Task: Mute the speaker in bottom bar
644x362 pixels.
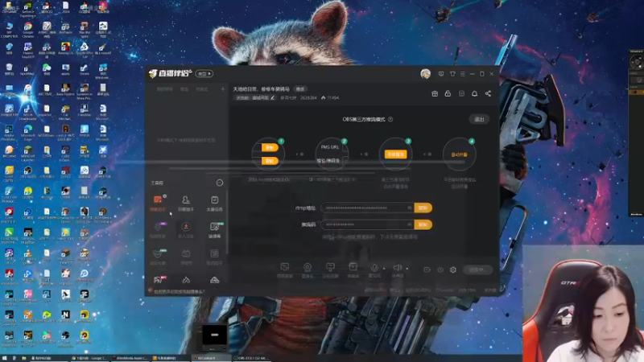Action: pos(397,268)
